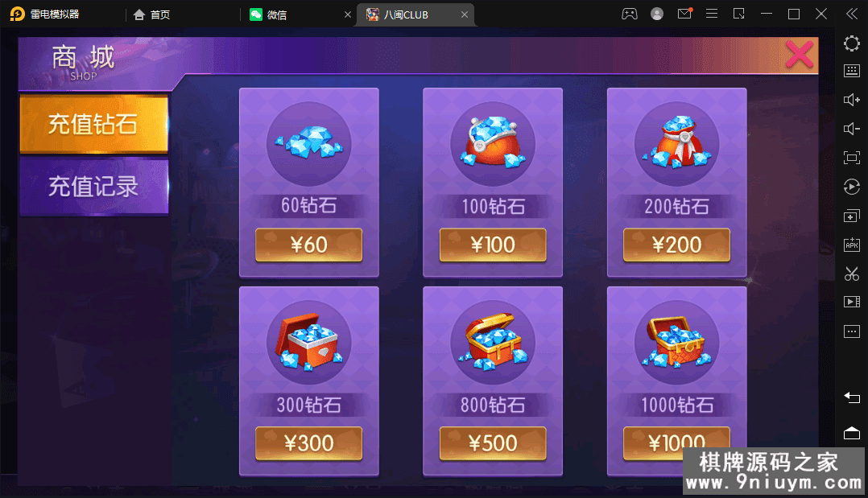This screenshot has width=868, height=498.
Task: Switch to the 微信 tab
Action: [276, 15]
